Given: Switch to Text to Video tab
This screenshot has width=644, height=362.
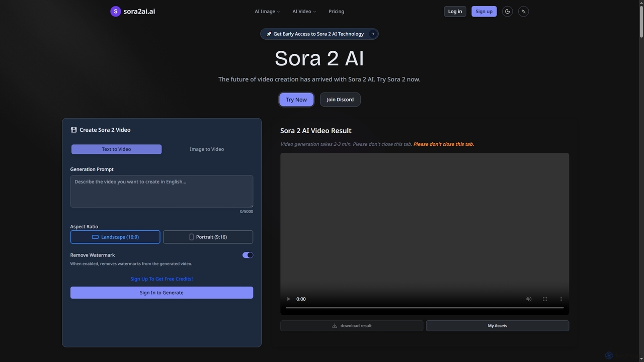Looking at the screenshot, I should 116,149.
